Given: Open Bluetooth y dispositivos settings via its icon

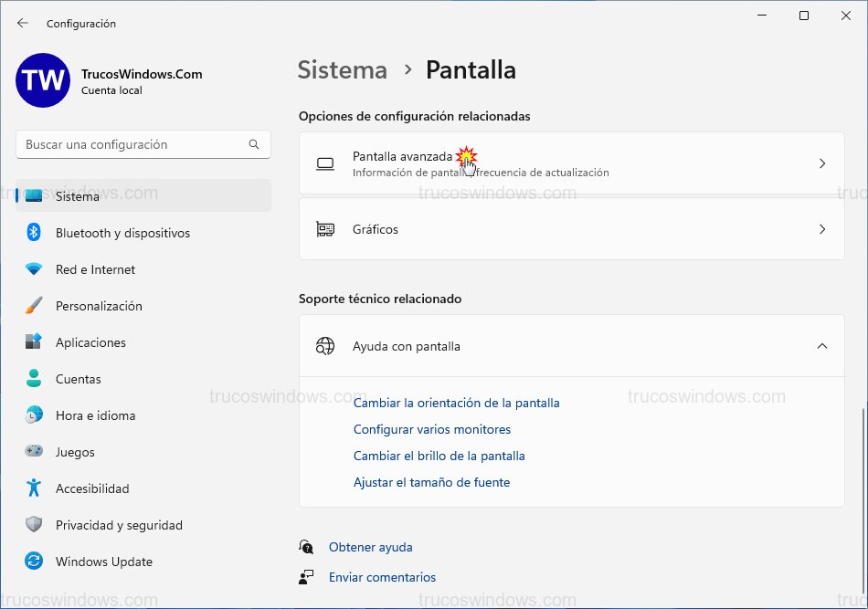Looking at the screenshot, I should tap(34, 233).
